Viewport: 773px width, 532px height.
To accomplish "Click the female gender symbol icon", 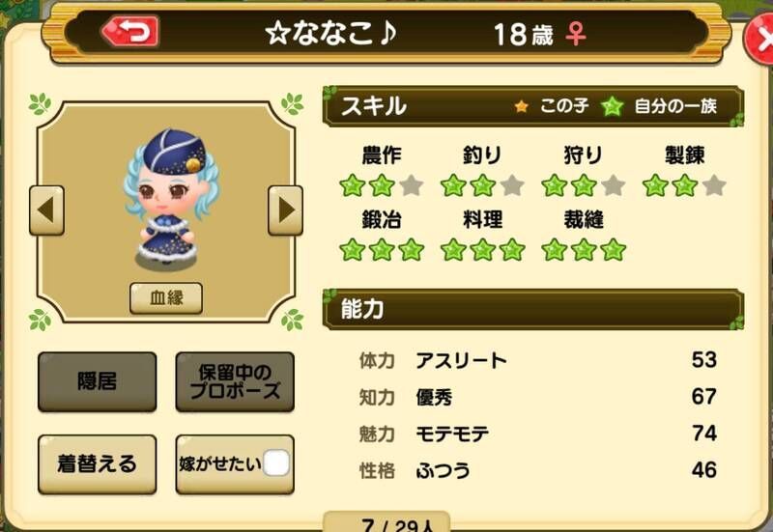I will (576, 35).
